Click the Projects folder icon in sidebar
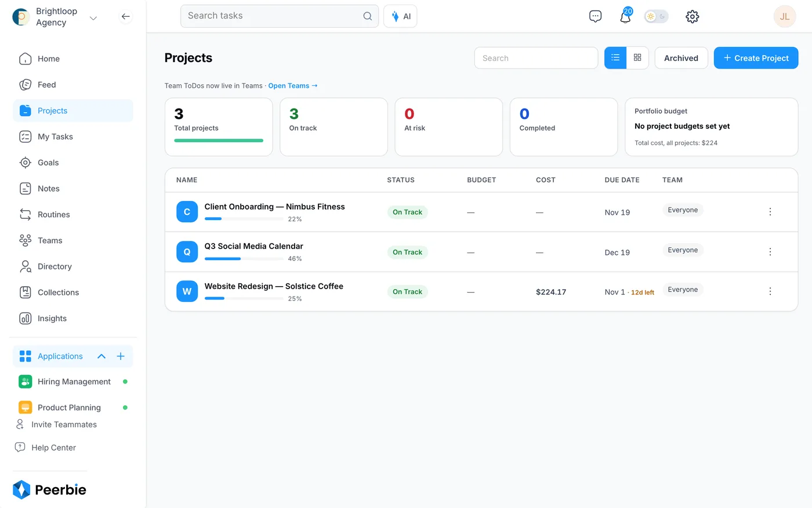 25,111
